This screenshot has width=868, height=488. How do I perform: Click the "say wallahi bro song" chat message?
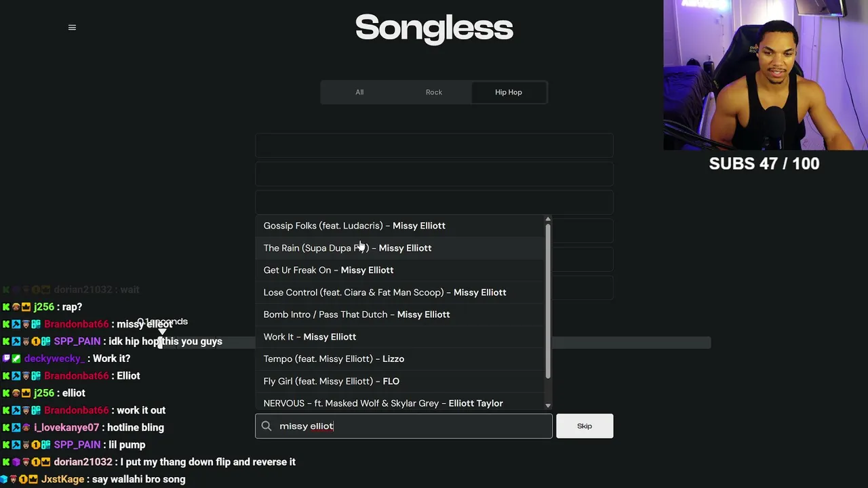coord(139,479)
